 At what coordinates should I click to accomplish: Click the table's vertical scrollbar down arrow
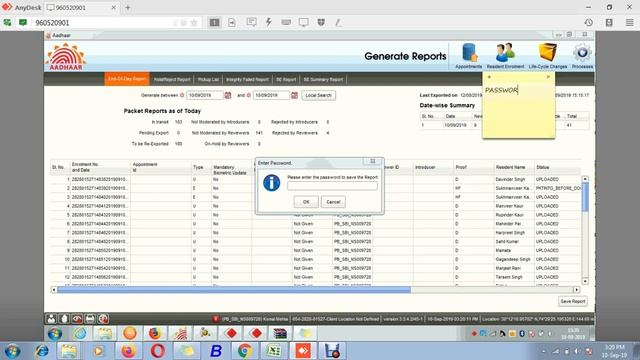pos(585,281)
